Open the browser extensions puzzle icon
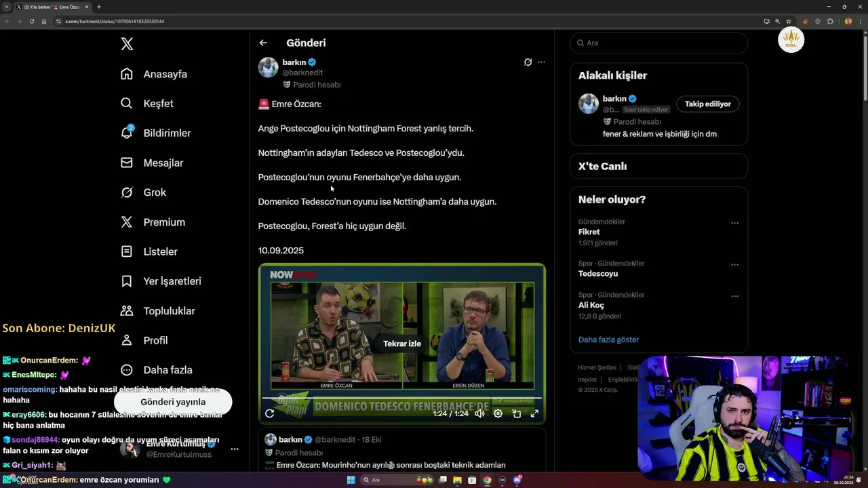Image resolution: width=868 pixels, height=488 pixels. [x=830, y=21]
